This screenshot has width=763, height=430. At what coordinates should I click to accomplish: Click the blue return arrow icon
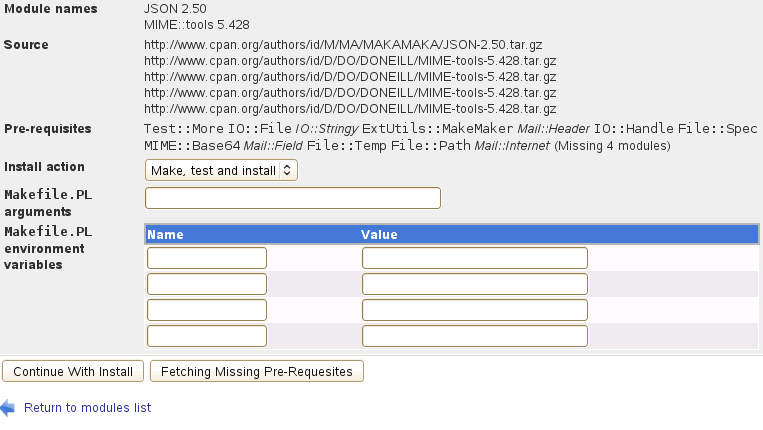point(8,408)
